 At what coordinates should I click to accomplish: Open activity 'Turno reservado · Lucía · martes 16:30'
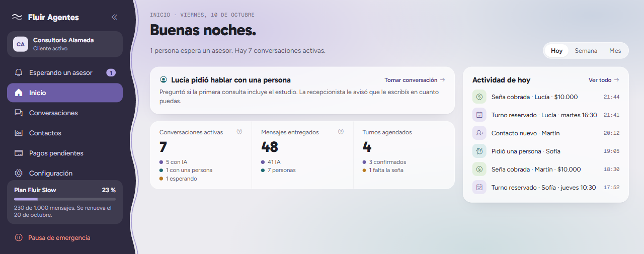coord(546,115)
